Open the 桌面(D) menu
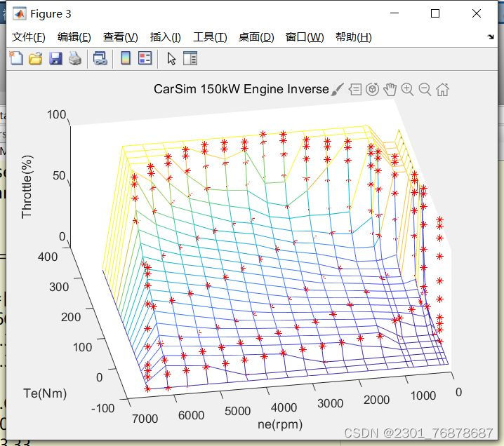 pos(256,37)
